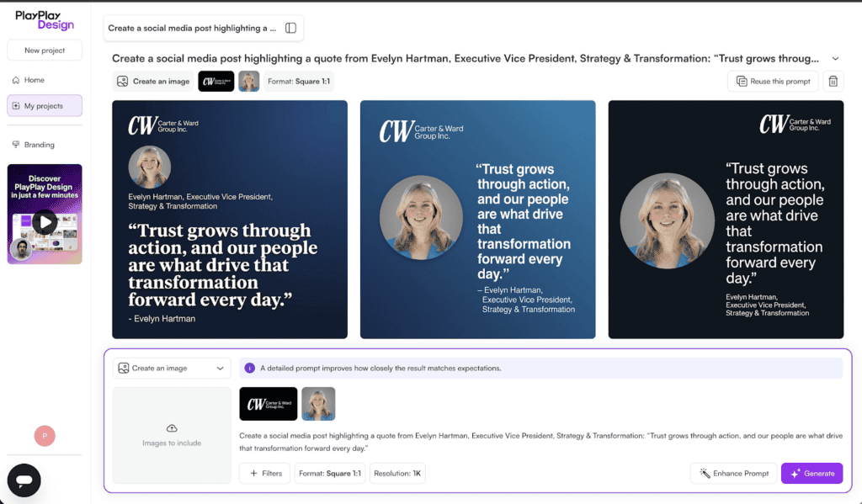This screenshot has width=862, height=504.
Task: Toggle the sidebar panel icon
Action: [290, 28]
